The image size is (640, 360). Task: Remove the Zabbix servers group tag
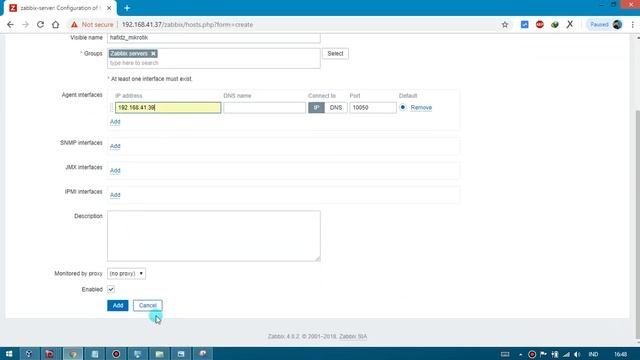(153, 53)
